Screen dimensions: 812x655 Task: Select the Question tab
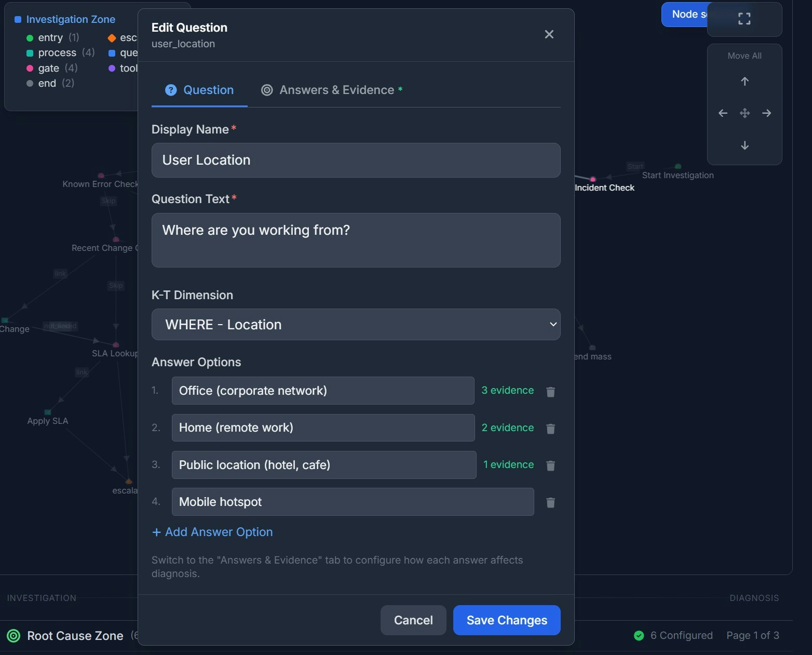[x=199, y=90]
